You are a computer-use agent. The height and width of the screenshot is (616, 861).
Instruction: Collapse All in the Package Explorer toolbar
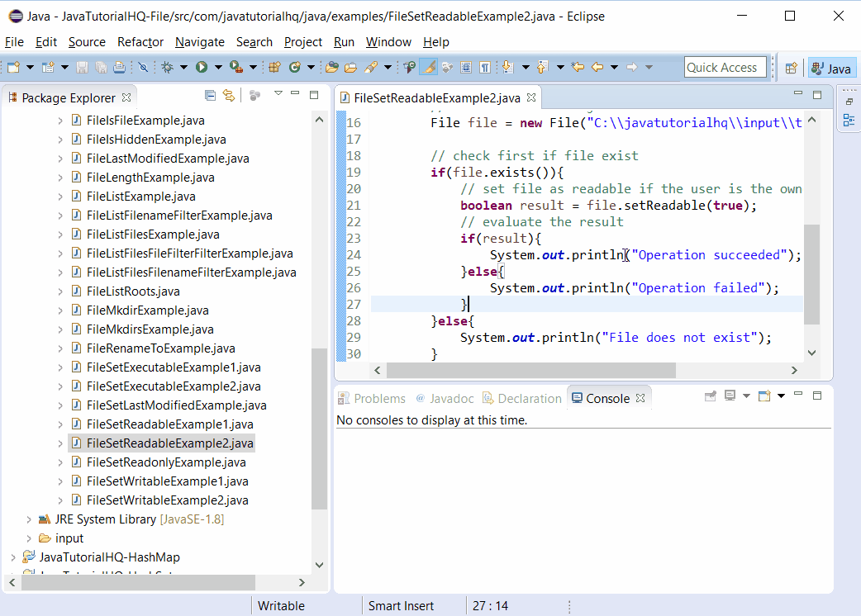210,96
